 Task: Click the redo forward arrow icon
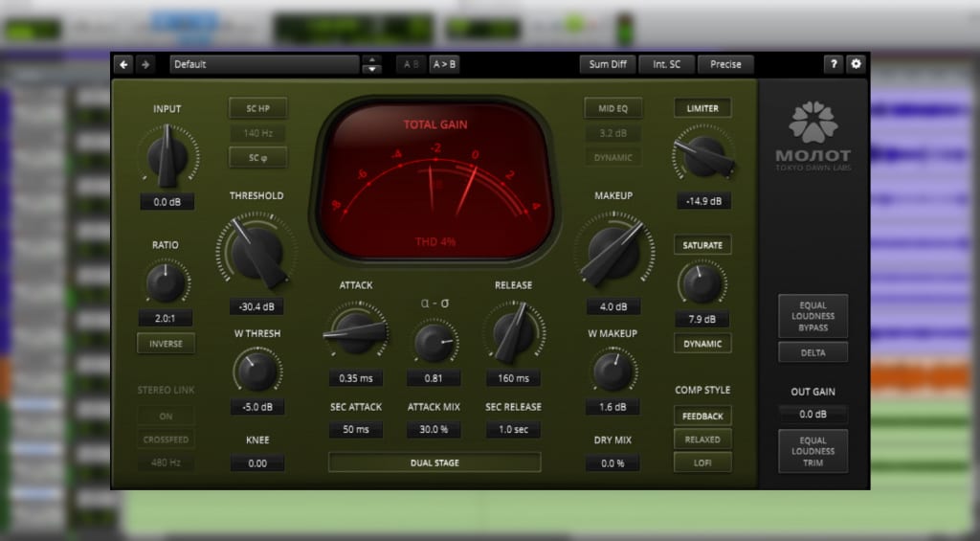[x=145, y=64]
